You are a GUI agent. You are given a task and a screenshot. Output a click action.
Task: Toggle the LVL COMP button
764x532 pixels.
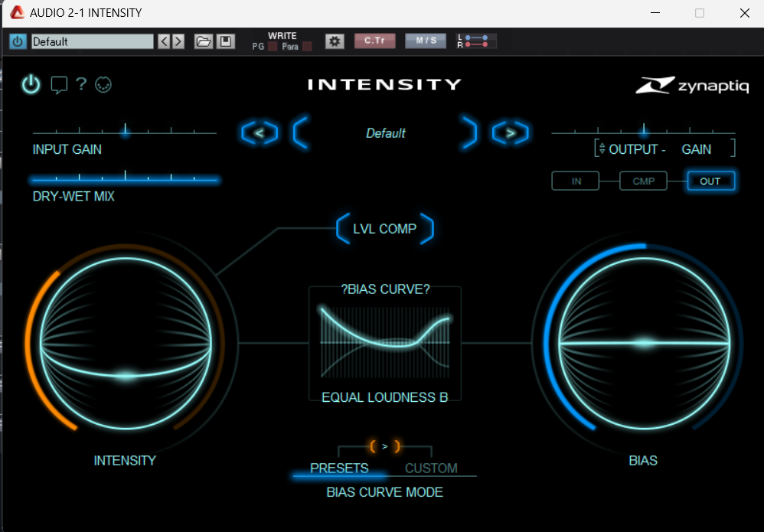[x=385, y=228]
